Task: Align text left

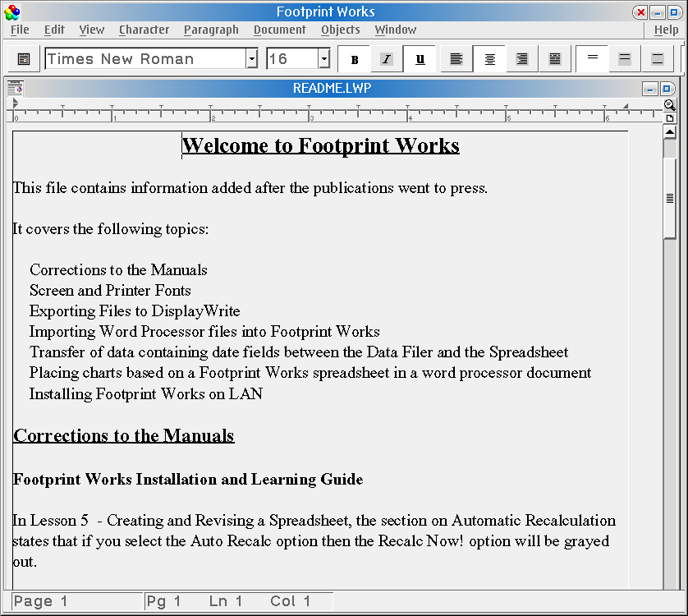Action: point(456,59)
